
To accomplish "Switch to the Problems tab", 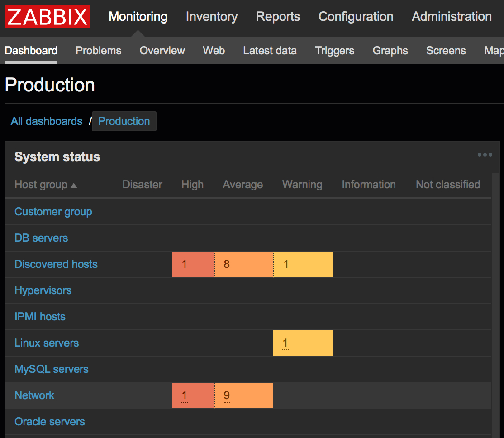I will (x=98, y=51).
